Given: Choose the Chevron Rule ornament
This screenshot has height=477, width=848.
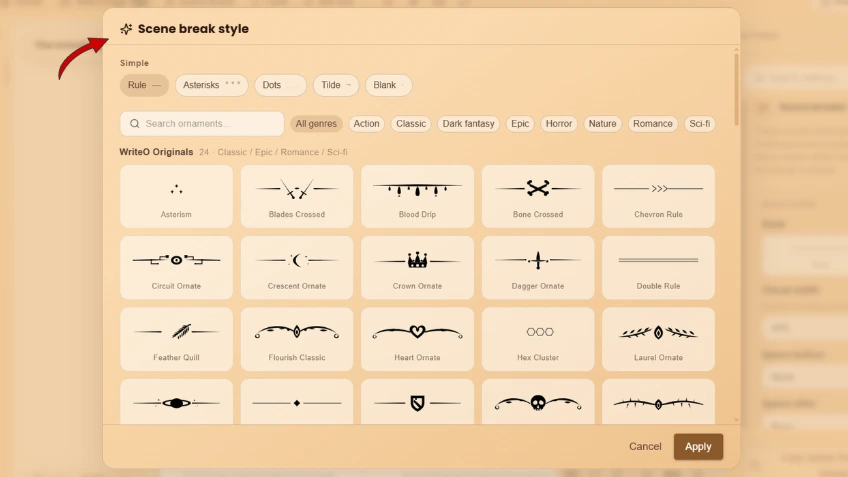Looking at the screenshot, I should point(658,196).
